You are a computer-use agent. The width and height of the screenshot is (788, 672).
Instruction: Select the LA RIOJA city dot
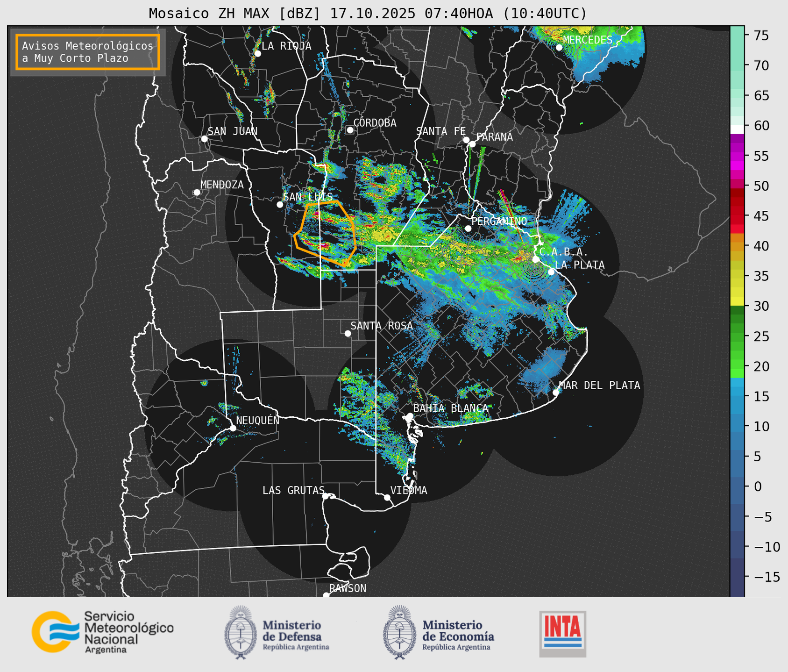click(257, 54)
